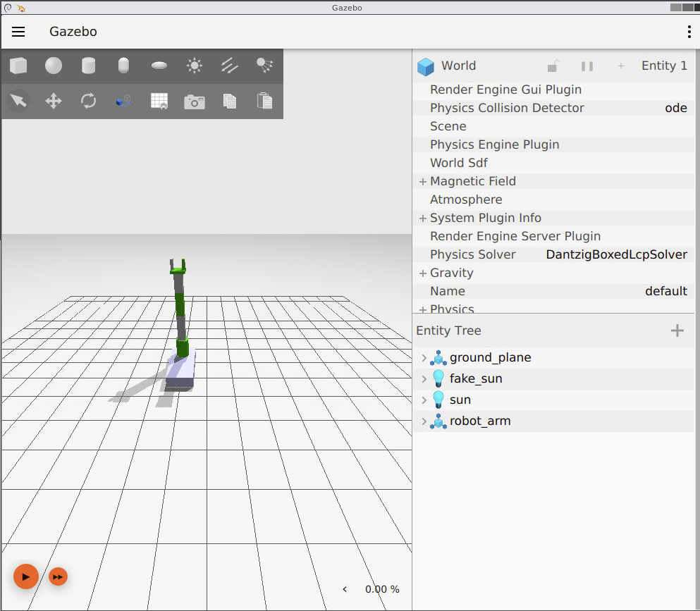Insert a sphere shape
The height and width of the screenshot is (611, 700).
tap(54, 66)
